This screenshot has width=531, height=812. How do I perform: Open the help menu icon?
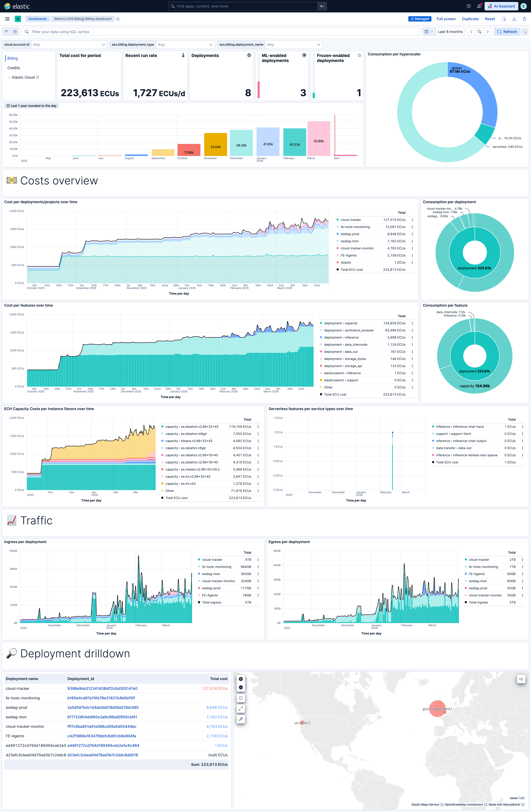pyautogui.click(x=469, y=6)
